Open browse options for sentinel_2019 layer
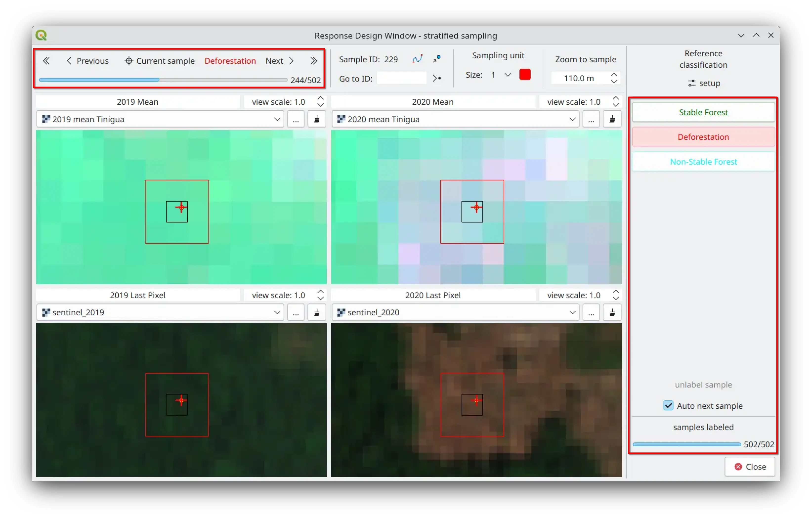812x519 pixels. click(296, 312)
